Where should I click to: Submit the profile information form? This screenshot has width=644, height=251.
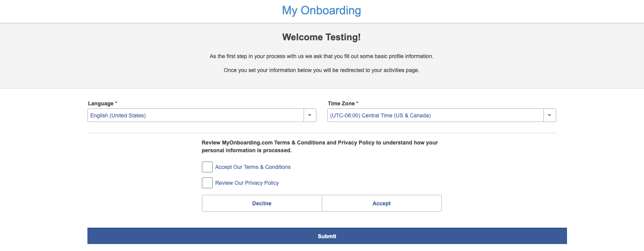[327, 236]
